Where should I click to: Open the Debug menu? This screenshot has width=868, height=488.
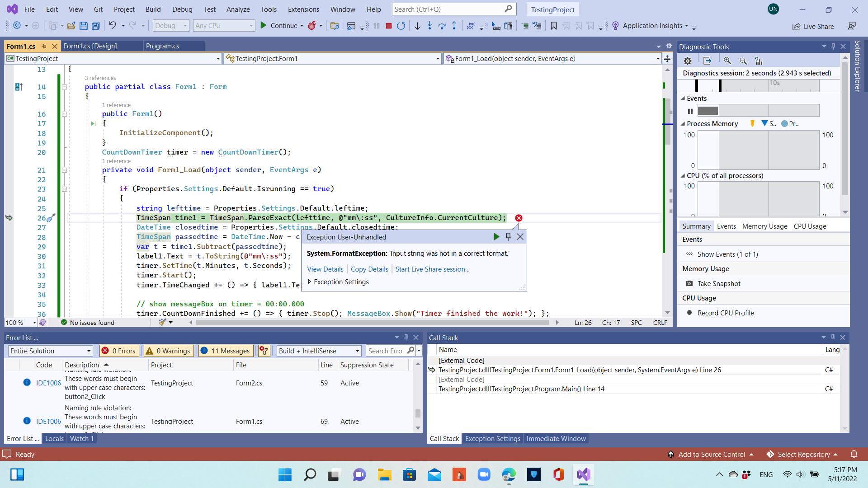pos(182,9)
